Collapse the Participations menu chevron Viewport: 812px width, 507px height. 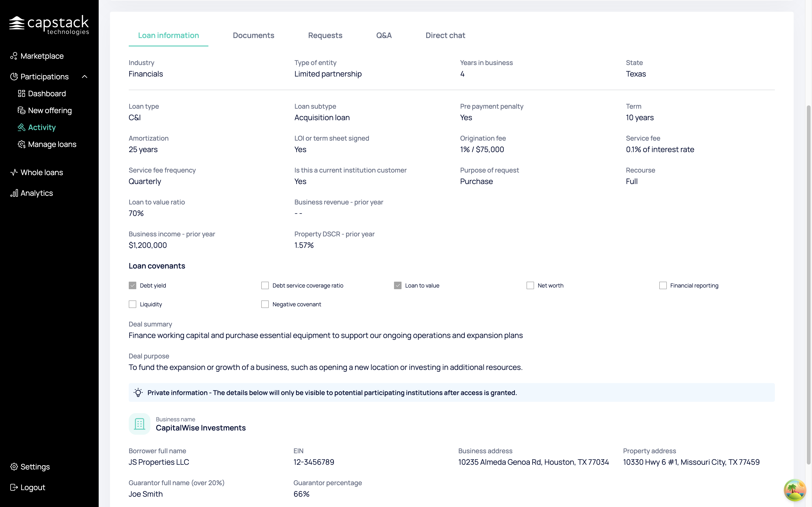pos(85,77)
